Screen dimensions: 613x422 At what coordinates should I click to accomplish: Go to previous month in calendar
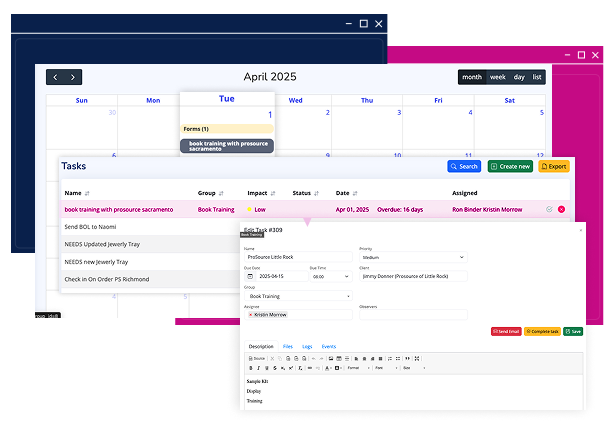pos(55,77)
